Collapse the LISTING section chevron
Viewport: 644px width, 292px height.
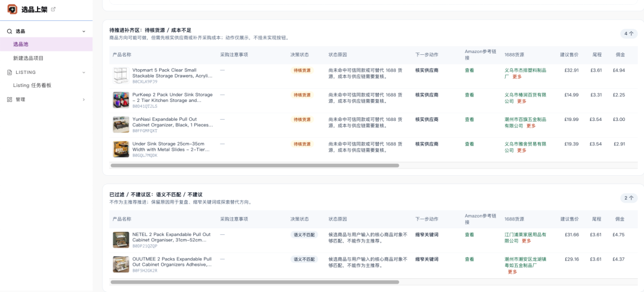(x=84, y=72)
